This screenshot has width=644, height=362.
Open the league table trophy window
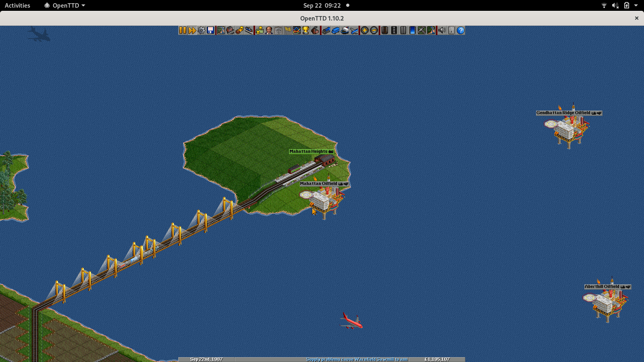(305, 31)
